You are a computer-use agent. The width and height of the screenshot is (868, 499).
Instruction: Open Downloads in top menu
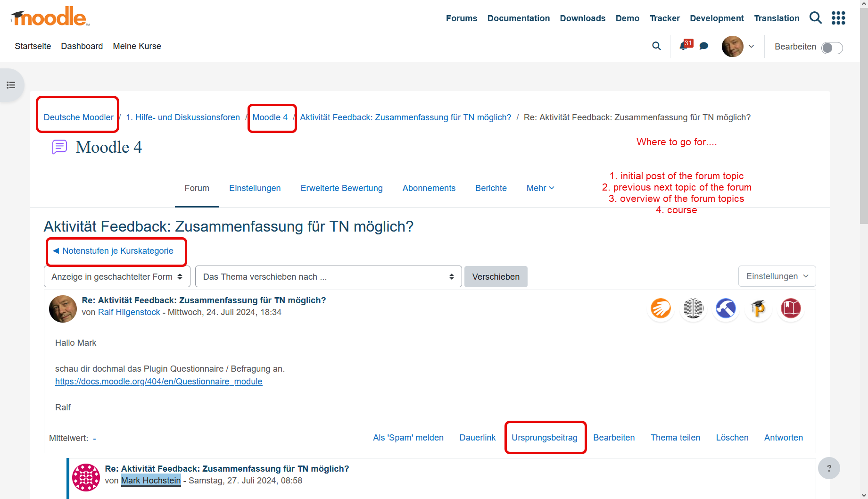tap(583, 18)
